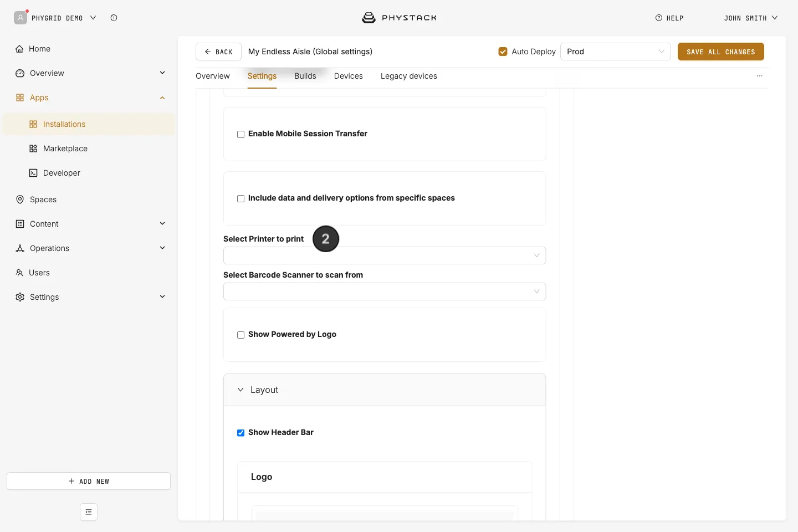Click the Apps grid icon

[x=20, y=98]
